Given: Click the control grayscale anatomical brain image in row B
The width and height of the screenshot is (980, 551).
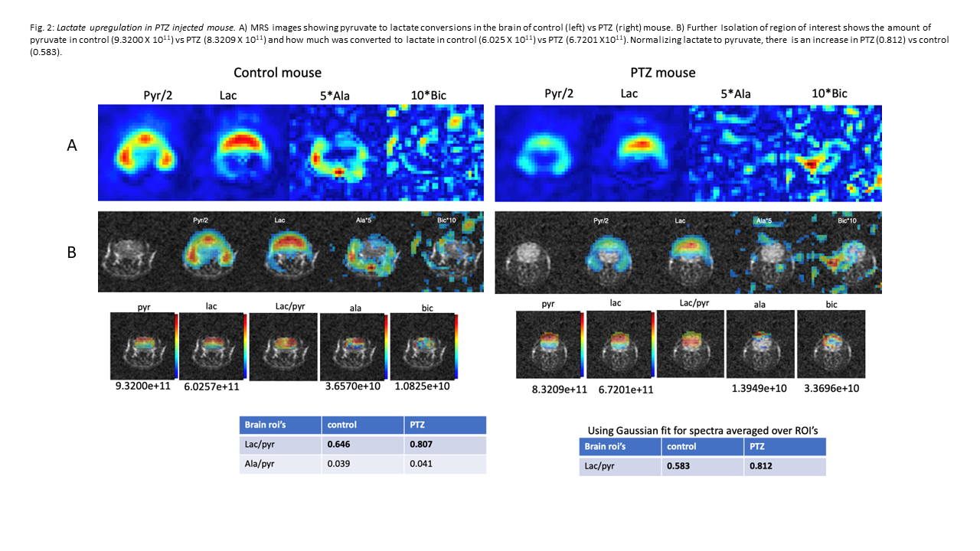Looking at the screenshot, I should (136, 253).
